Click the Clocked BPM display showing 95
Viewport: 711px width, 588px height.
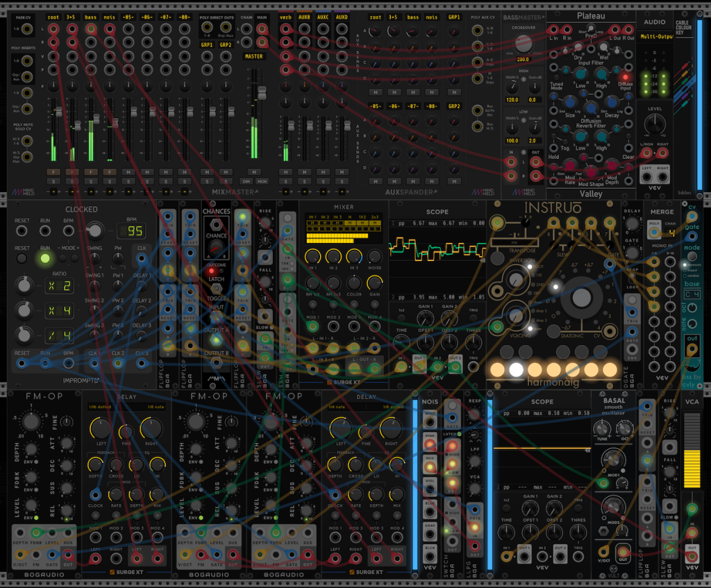coord(131,231)
